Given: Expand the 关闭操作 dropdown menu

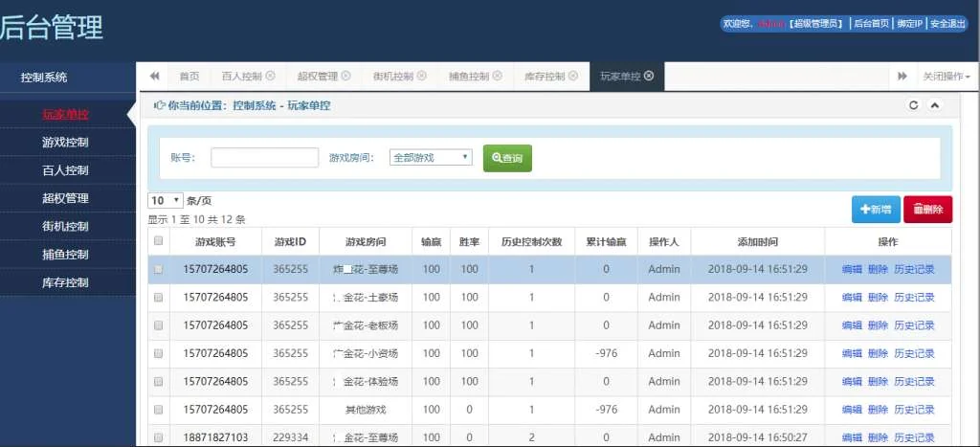Looking at the screenshot, I should point(946,77).
